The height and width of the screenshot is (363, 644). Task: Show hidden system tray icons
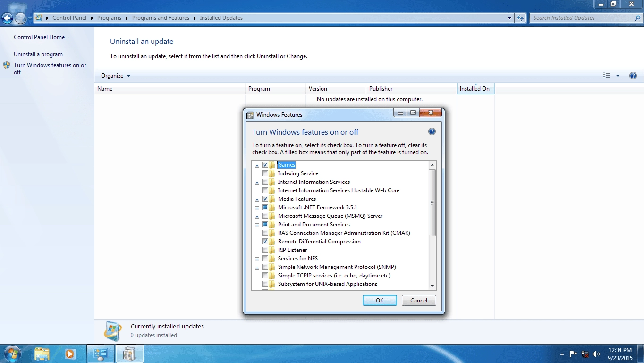click(562, 354)
